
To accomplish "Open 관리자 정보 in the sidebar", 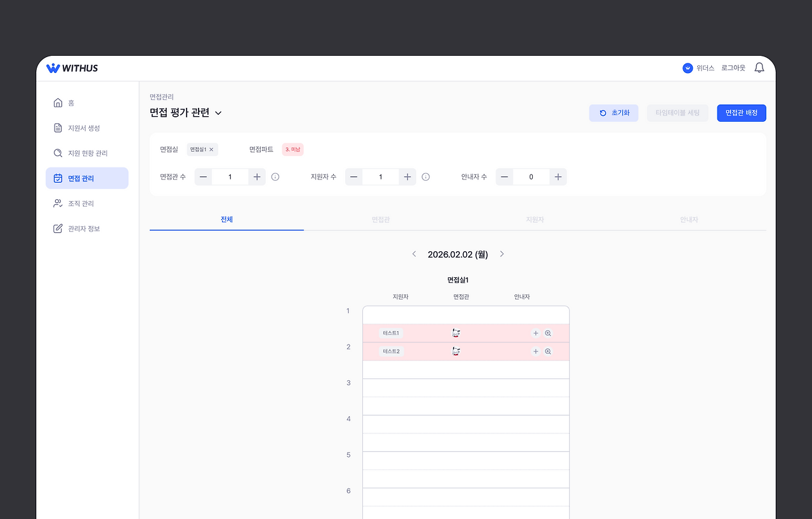I will pos(87,228).
